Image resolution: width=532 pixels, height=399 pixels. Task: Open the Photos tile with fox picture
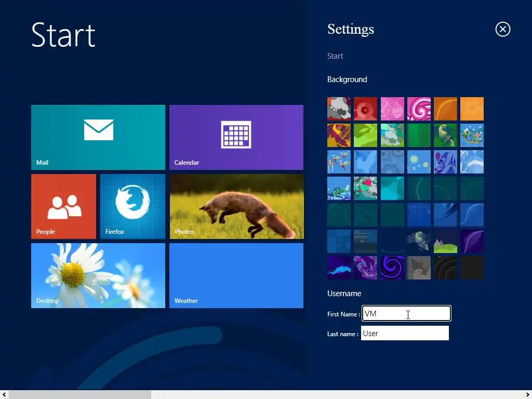tap(236, 206)
